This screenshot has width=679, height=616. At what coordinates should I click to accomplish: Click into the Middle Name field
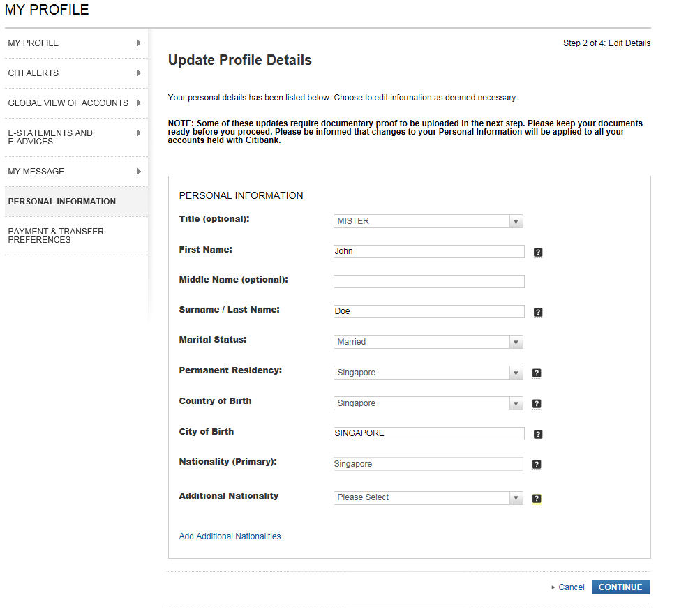428,281
